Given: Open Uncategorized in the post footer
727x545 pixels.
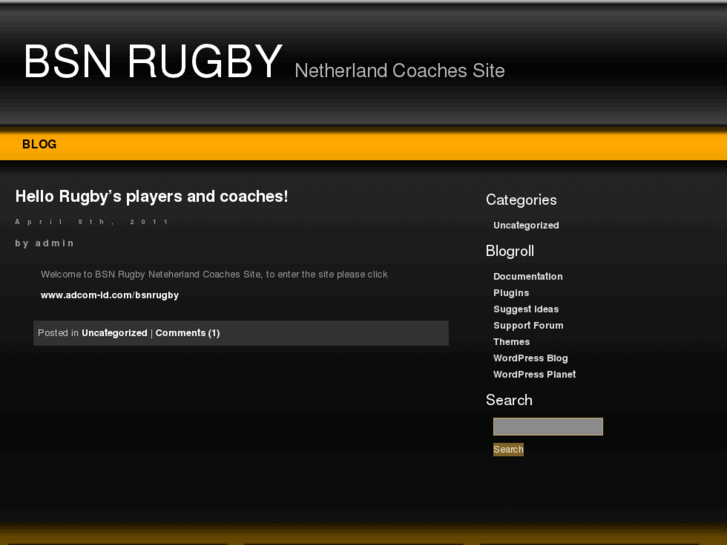Looking at the screenshot, I should 114,333.
